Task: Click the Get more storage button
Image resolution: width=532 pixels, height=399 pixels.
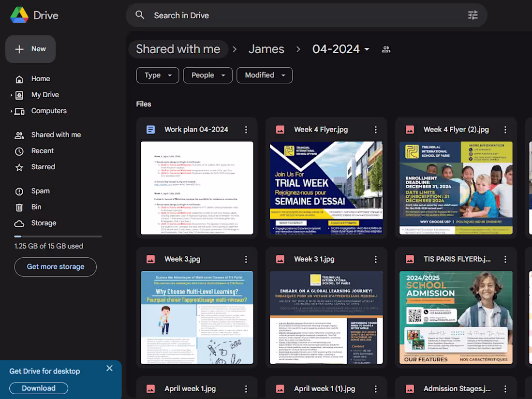Action: [x=55, y=266]
